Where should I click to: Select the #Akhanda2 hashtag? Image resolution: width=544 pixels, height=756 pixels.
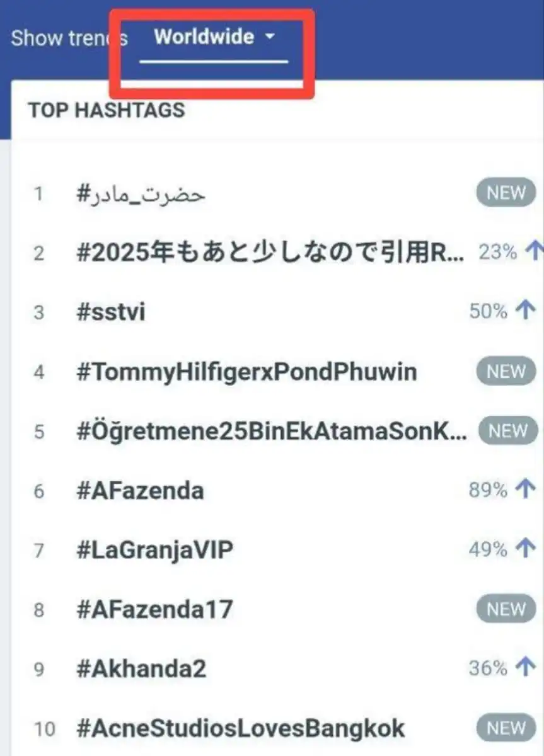click(x=141, y=668)
